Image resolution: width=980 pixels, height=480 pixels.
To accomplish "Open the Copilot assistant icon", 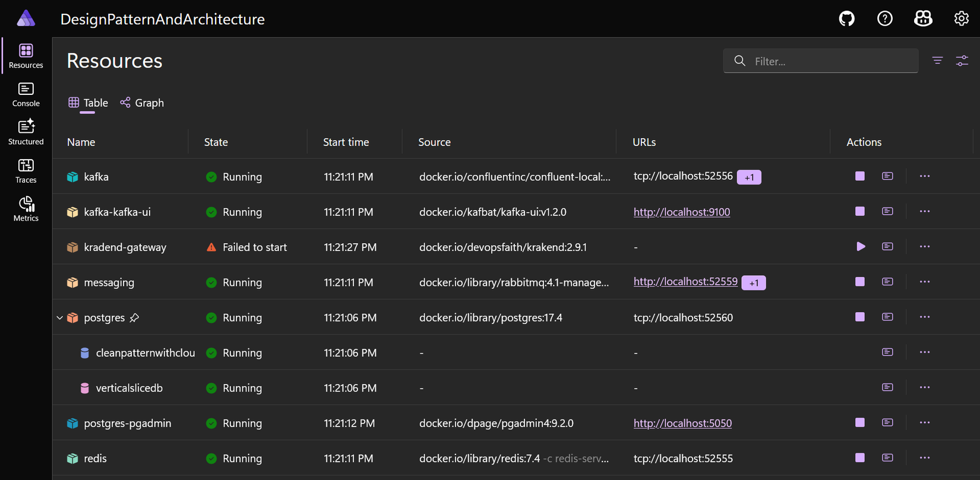I will [922, 19].
